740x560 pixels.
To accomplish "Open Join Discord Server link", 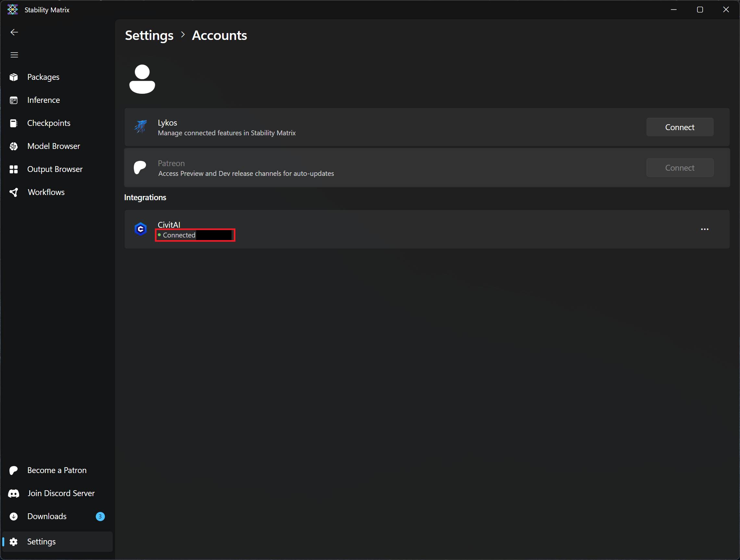I will [x=61, y=493].
